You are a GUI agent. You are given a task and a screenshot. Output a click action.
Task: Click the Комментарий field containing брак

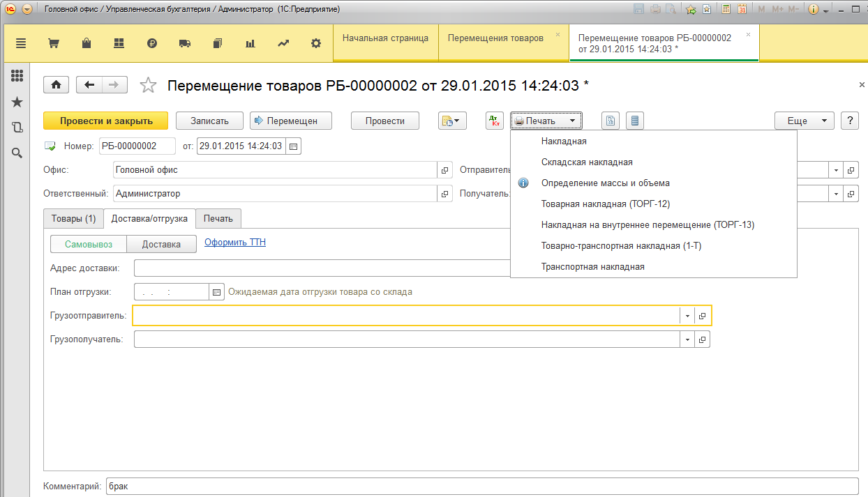(x=481, y=486)
